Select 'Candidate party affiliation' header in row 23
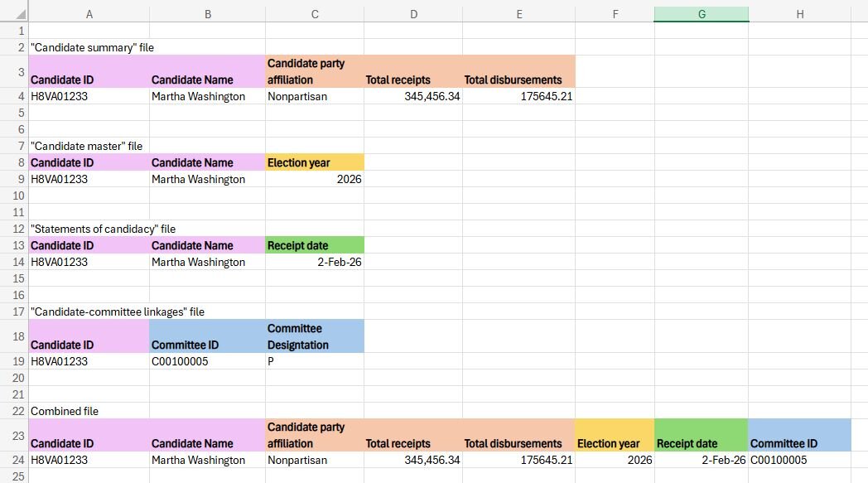The image size is (868, 483). tap(315, 436)
